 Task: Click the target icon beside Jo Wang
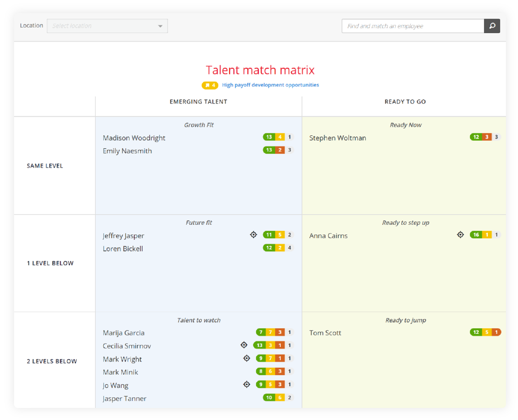tap(247, 384)
